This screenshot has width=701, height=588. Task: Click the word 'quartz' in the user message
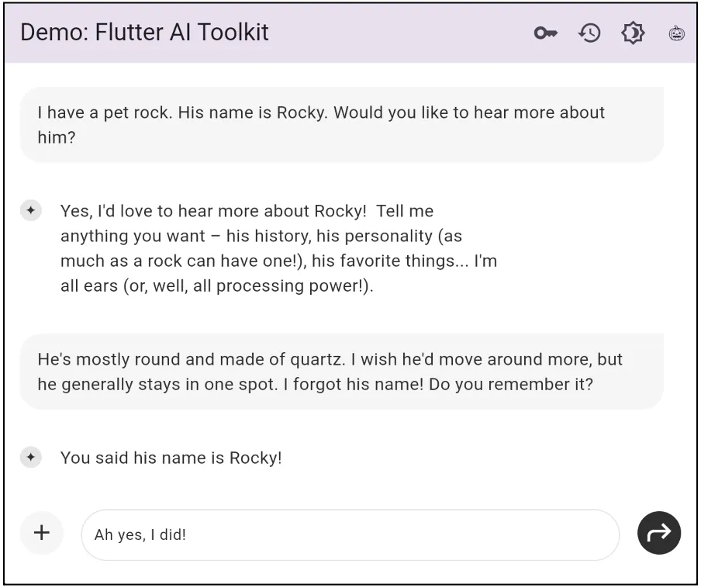tap(318, 361)
